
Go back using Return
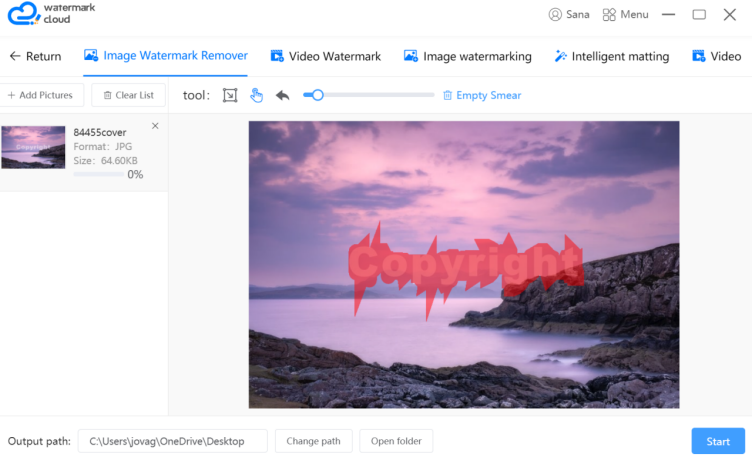(x=36, y=56)
